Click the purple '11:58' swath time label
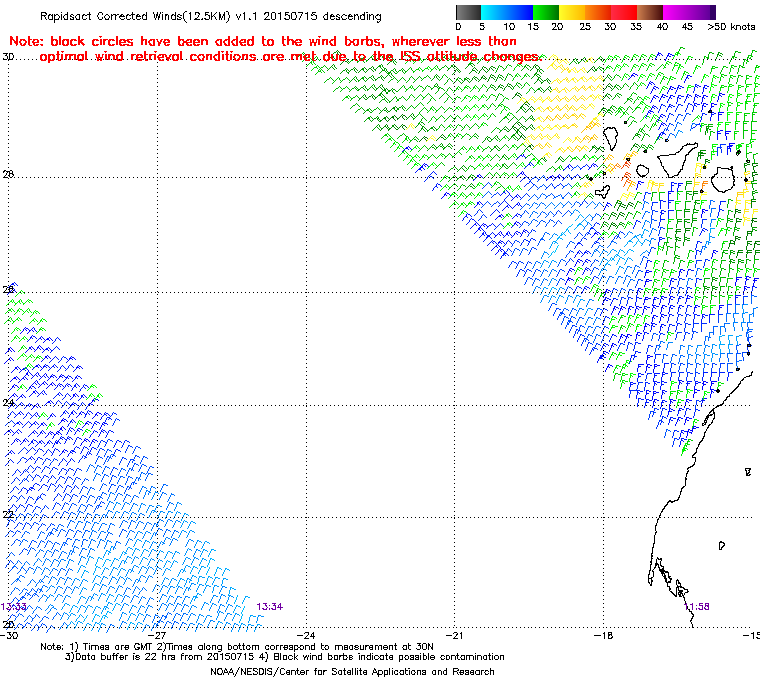 697,607
